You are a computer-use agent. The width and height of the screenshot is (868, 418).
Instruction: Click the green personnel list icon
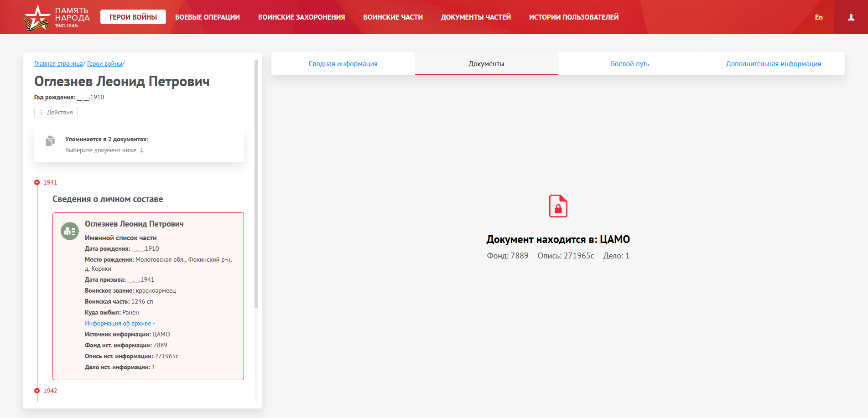[70, 232]
